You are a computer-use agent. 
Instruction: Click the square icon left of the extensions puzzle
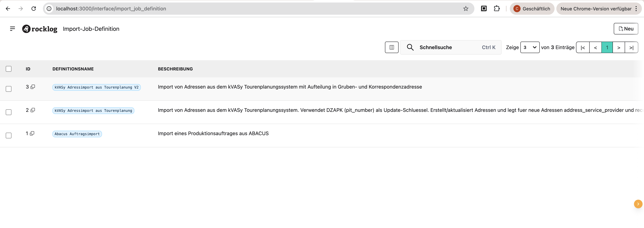coord(484,9)
